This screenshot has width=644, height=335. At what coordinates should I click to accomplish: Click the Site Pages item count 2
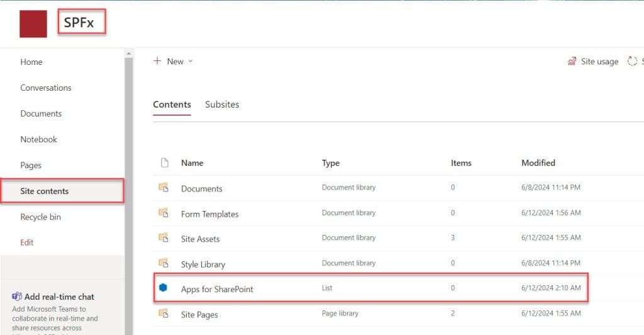coord(453,313)
